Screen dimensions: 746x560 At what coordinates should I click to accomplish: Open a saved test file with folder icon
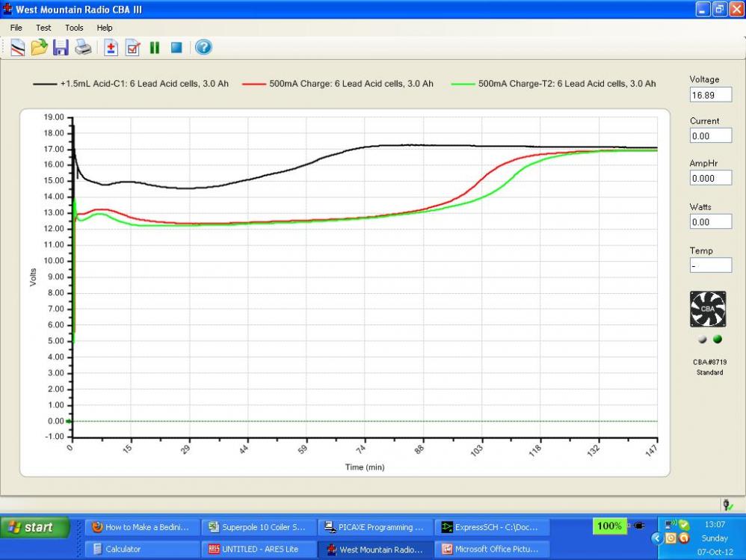click(39, 48)
